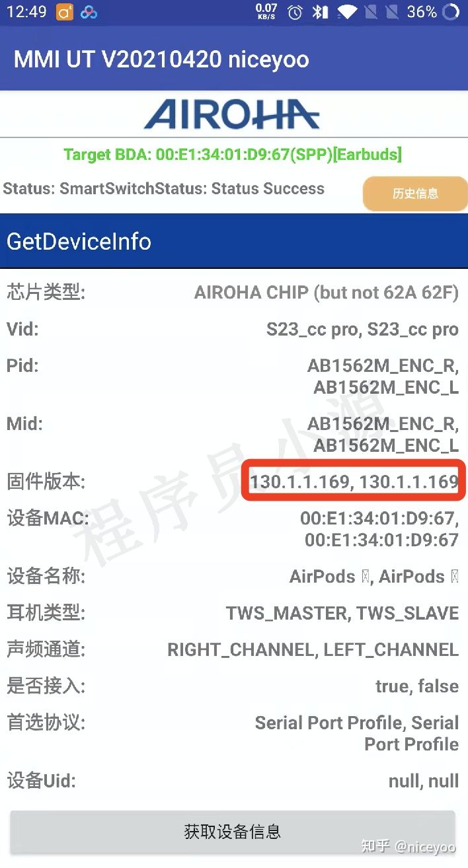Tap the MMI UT V20210420 title bar
The width and height of the screenshot is (468, 868).
pos(234,59)
